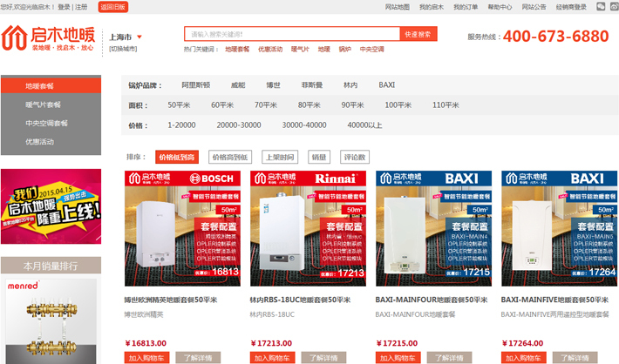Open 网站公告 in the top bar
This screenshot has height=364, width=619.
(534, 7)
